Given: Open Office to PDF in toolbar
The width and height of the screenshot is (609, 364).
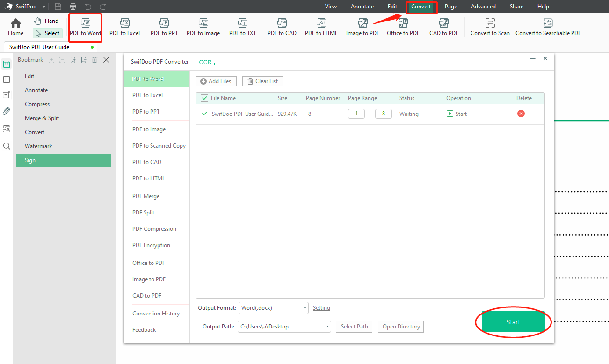Looking at the screenshot, I should pos(403,27).
